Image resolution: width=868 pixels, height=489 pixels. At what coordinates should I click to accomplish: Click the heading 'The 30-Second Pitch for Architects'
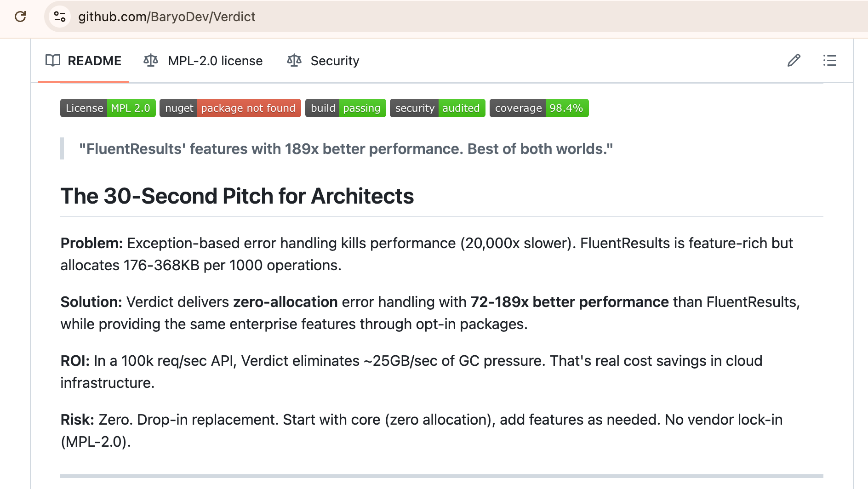(x=237, y=196)
